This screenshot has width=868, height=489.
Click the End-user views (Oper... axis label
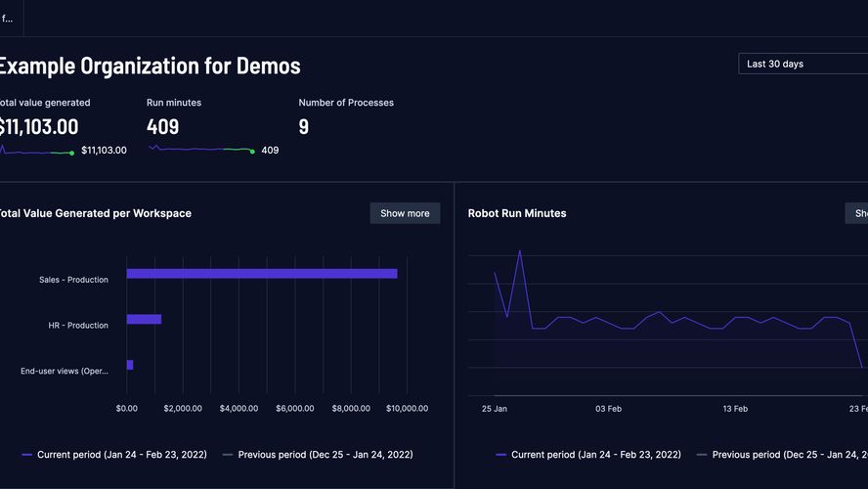(65, 371)
